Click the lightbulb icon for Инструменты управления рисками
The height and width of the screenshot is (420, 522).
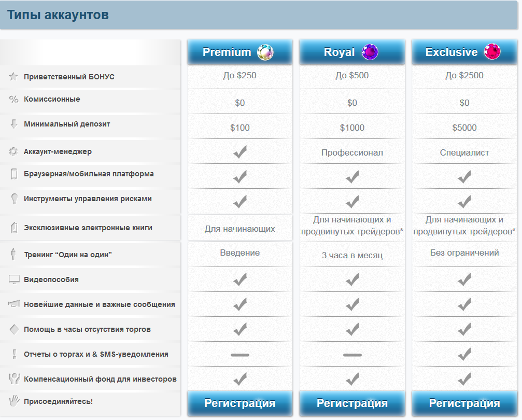(x=15, y=199)
